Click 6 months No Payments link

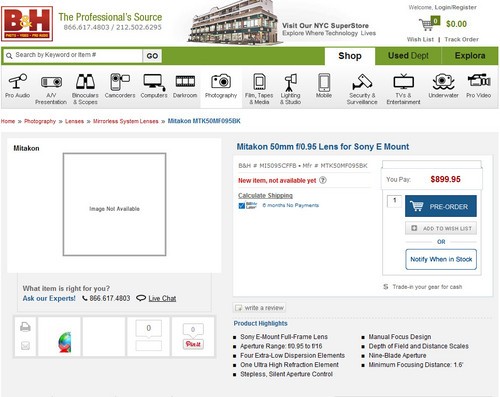291,205
